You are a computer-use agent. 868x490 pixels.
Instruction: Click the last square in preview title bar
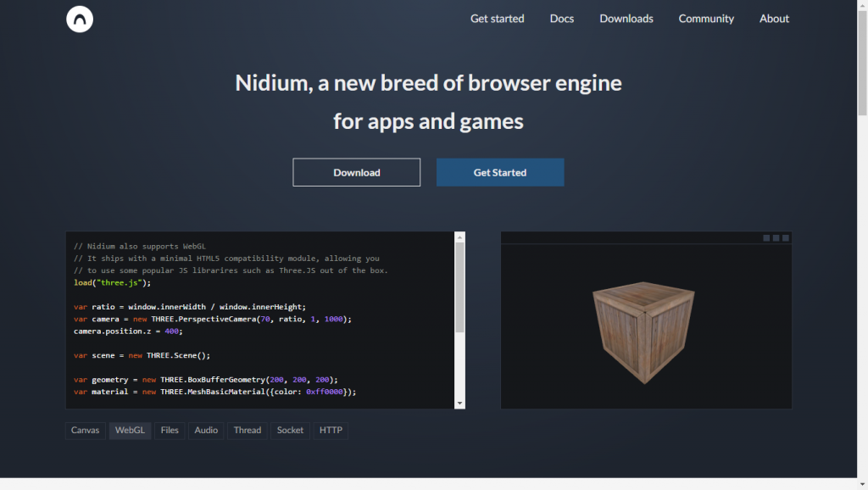point(786,238)
